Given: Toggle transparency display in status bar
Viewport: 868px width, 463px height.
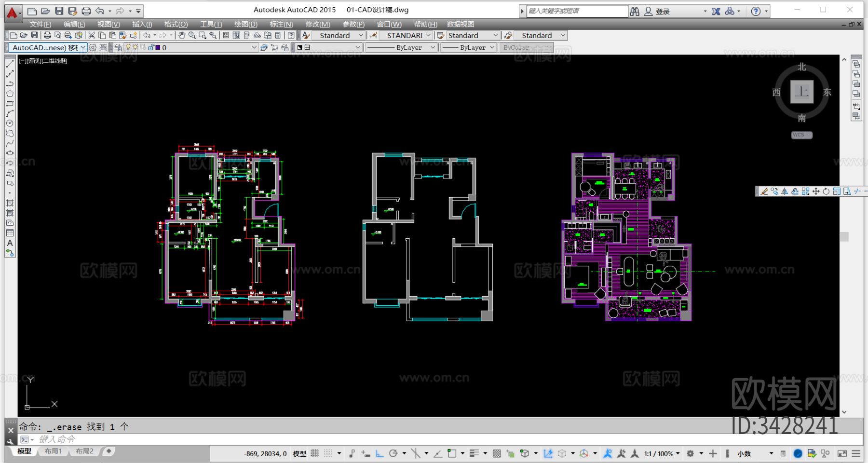Looking at the screenshot, I should 497,453.
